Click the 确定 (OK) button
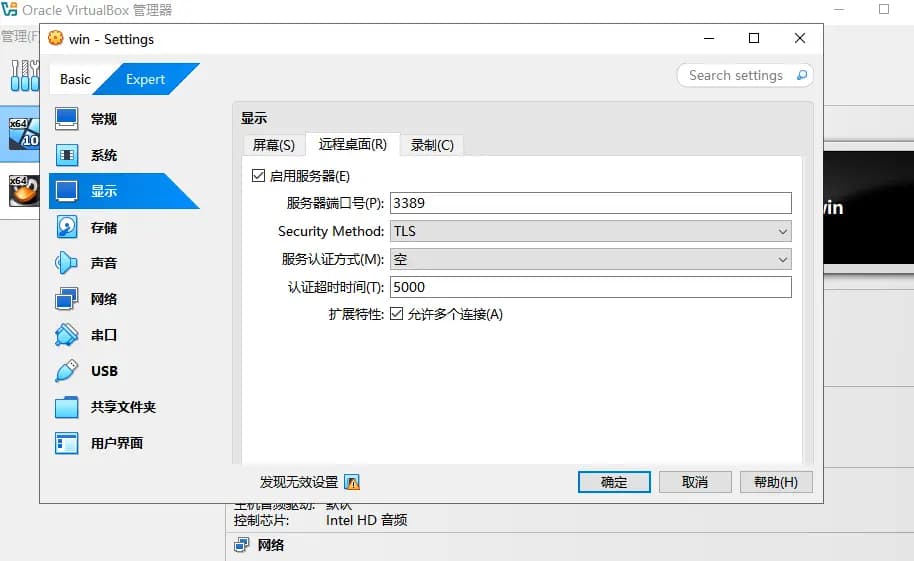This screenshot has width=914, height=561. 614,482
